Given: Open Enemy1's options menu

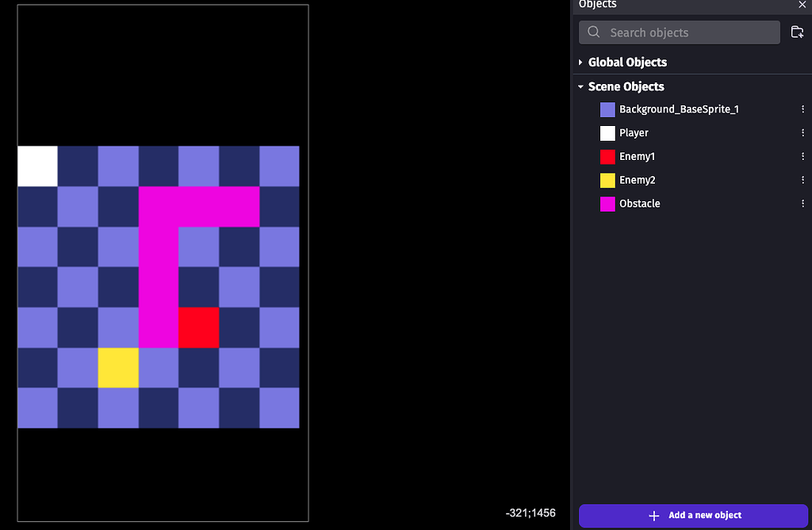Looking at the screenshot, I should (802, 156).
